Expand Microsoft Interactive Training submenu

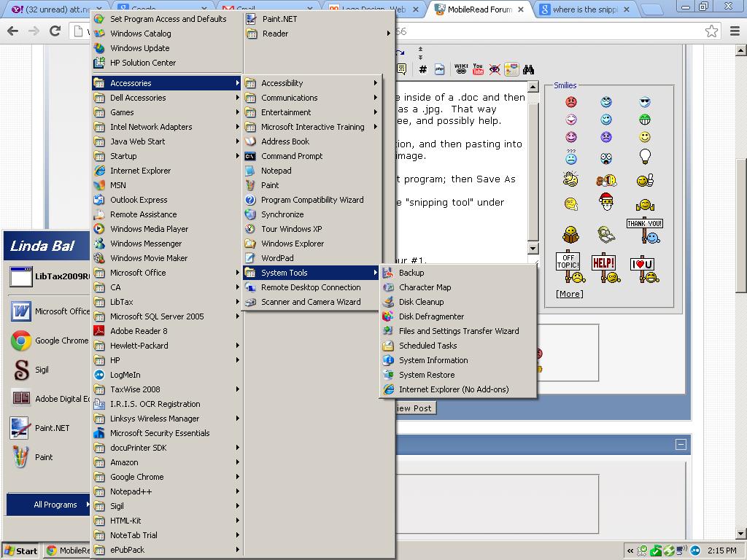coord(311,127)
